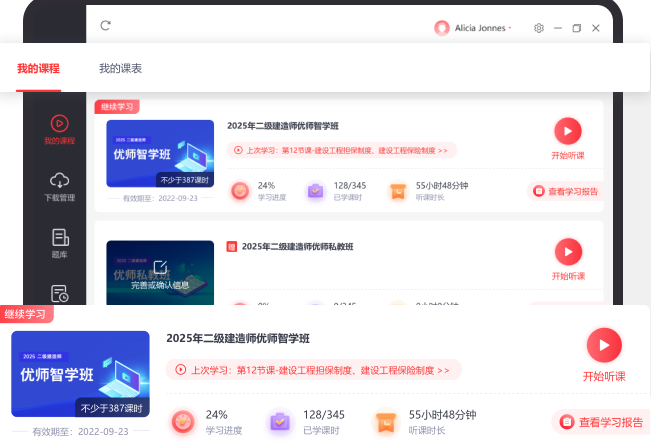Click the 学习进度 icon in window list card
Viewport: 651px width, 447px height.
tap(240, 191)
